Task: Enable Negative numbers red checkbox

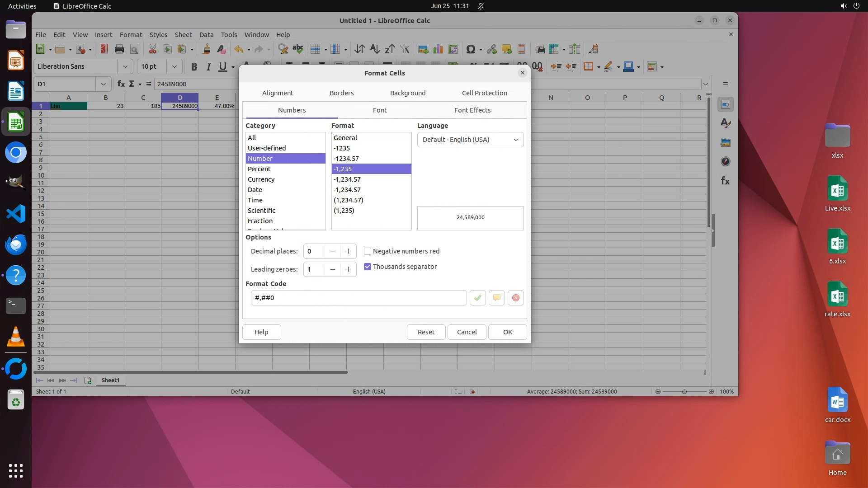Action: [x=368, y=251]
